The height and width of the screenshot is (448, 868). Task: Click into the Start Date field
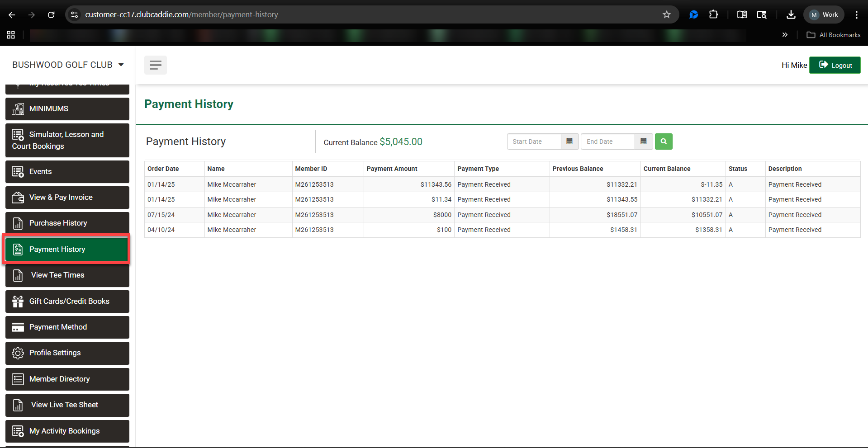click(534, 141)
